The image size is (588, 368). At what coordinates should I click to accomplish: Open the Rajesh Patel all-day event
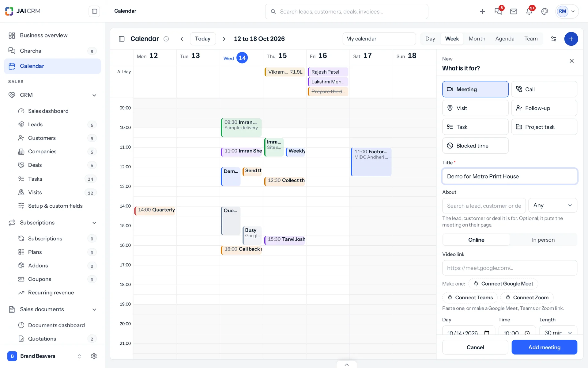328,72
